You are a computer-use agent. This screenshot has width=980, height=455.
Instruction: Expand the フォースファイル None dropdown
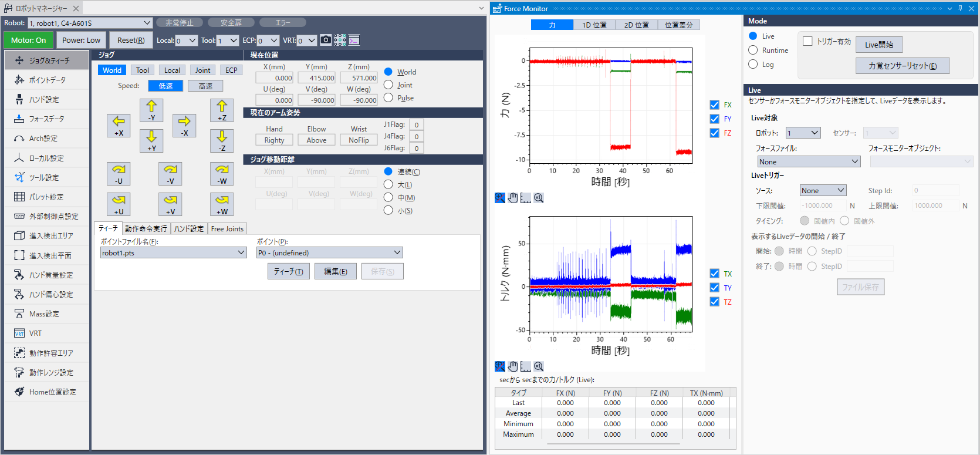pyautogui.click(x=809, y=162)
